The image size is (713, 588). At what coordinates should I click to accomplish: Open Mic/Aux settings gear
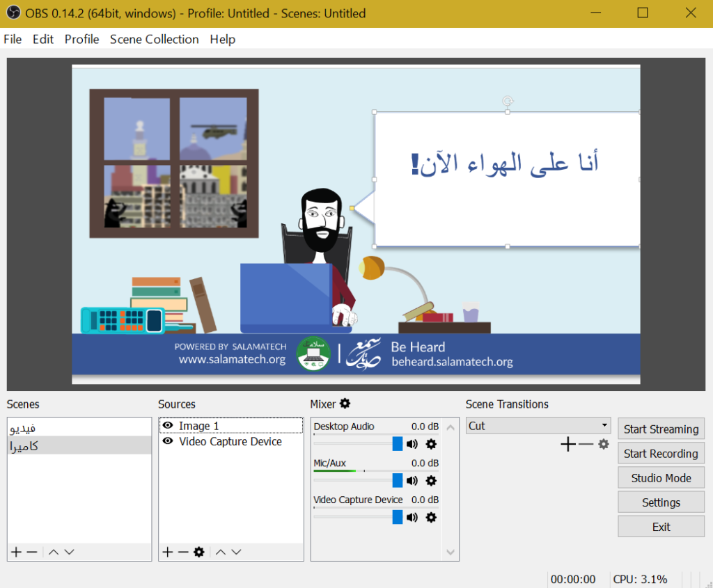(431, 480)
